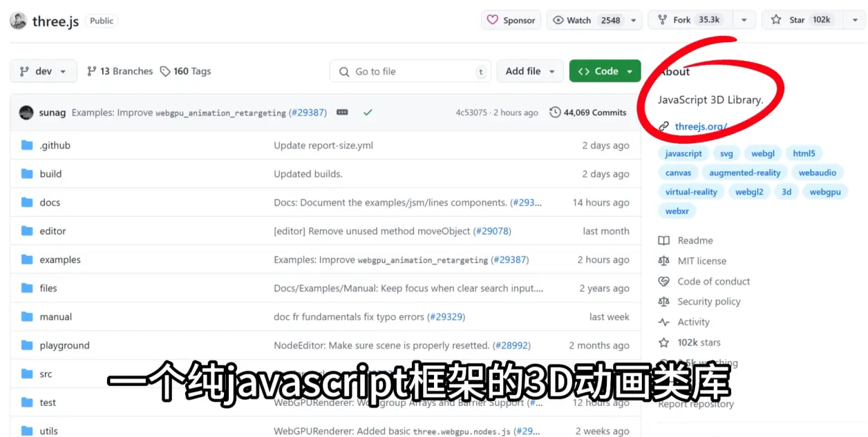
Task: Expand commit message with ellipsis button
Action: point(342,113)
